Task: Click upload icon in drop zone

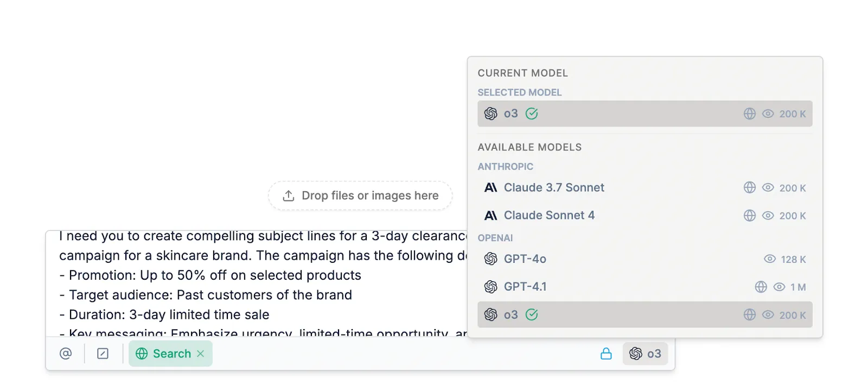Action: coord(289,196)
